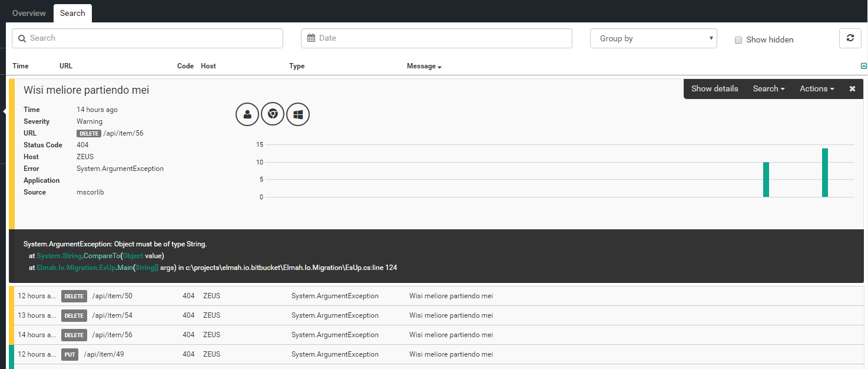Open the log row for /api/item/54

pyautogui.click(x=436, y=315)
